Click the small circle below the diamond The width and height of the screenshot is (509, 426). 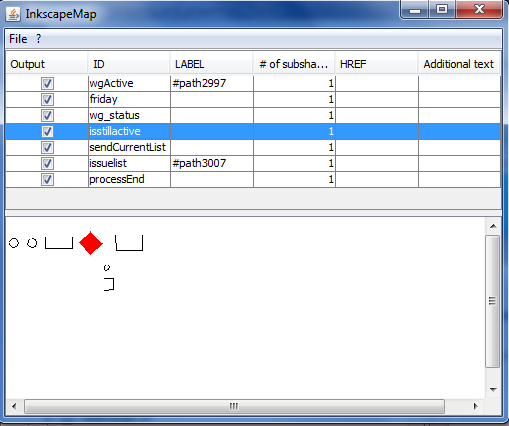click(x=107, y=267)
